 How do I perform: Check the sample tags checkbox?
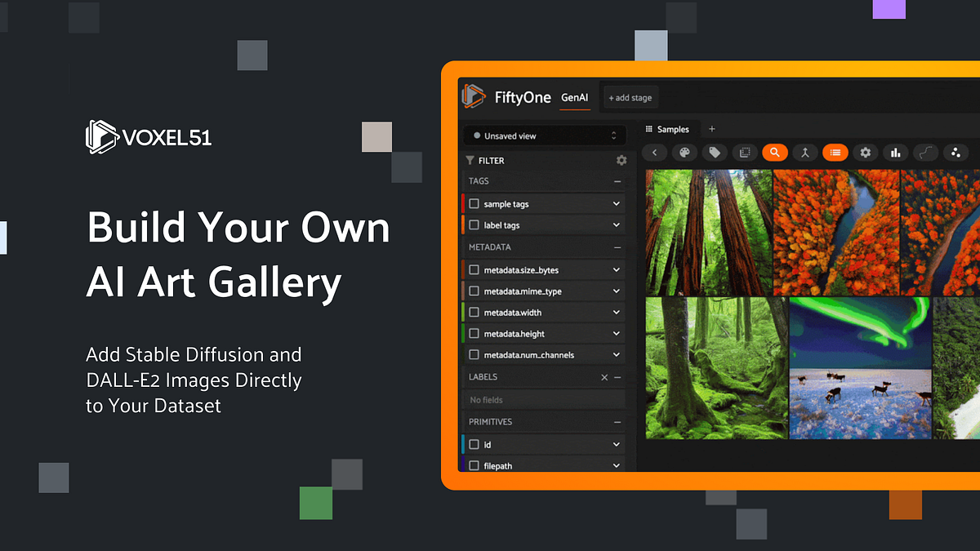[x=474, y=204]
